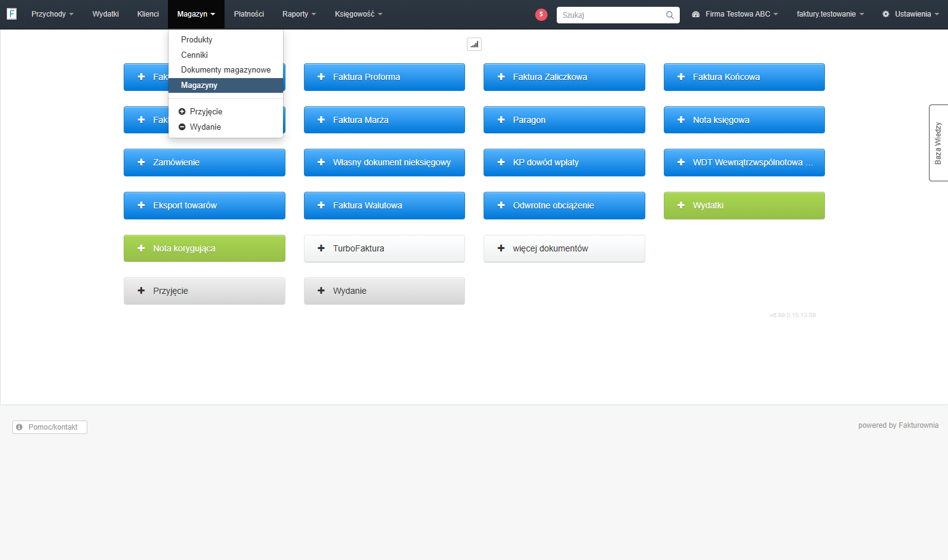Click the dashboard icon beside Firma Testowa ABC
Image resolution: width=948 pixels, height=560 pixels.
(x=696, y=14)
